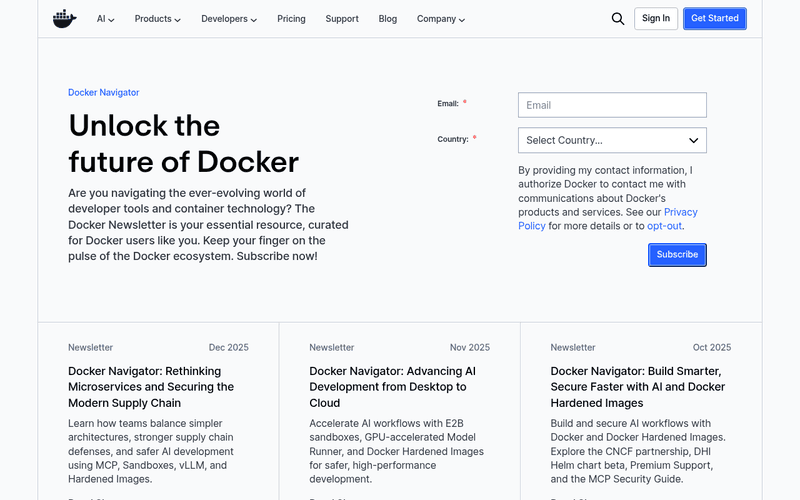Expand the Products menu
Screen dimensions: 800x500
[x=158, y=19]
